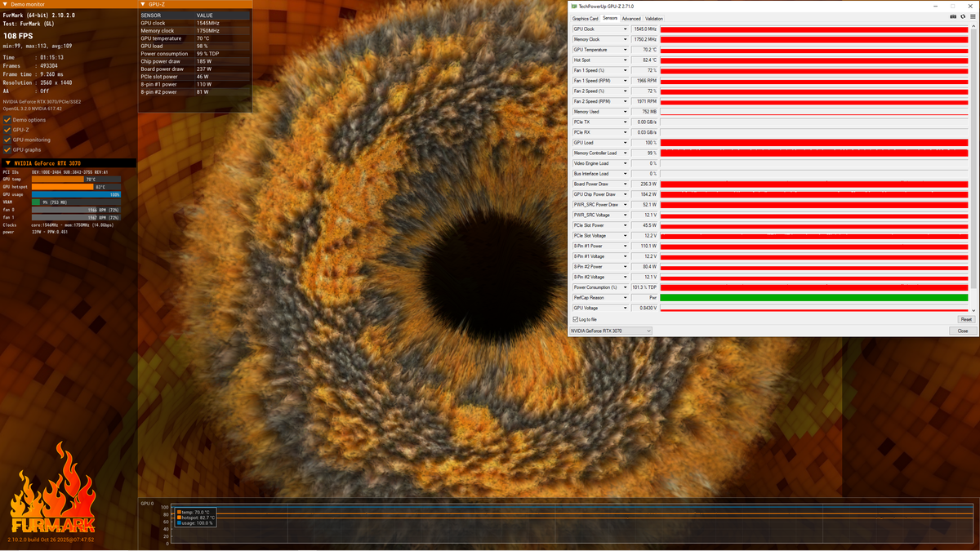Viewport: 980px width, 551px height.
Task: Toggle the Demo options checkbox
Action: (x=7, y=120)
